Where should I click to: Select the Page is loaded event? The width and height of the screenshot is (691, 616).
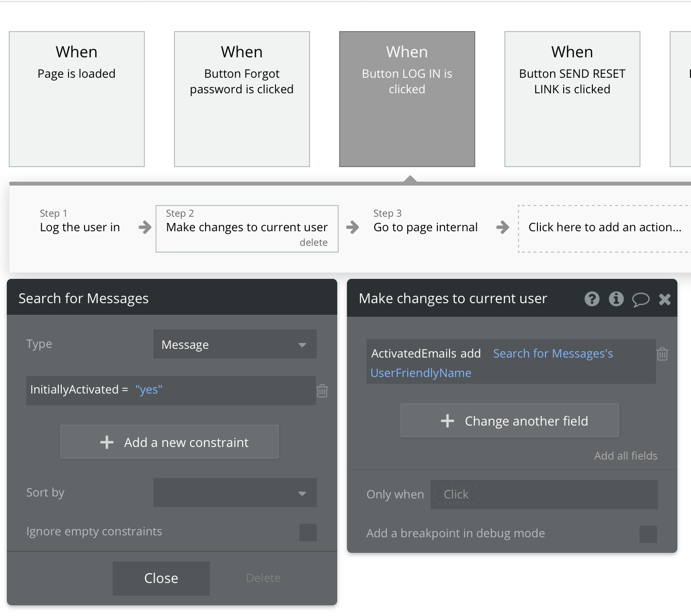(x=77, y=99)
